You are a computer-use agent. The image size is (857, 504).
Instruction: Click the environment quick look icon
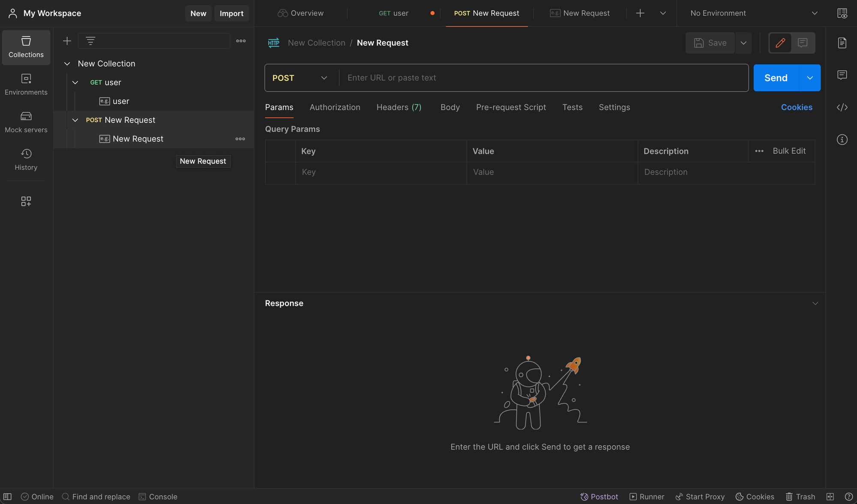tap(842, 13)
